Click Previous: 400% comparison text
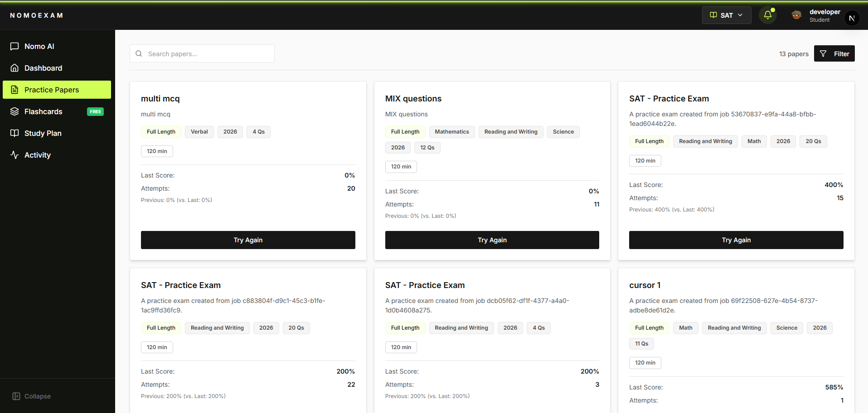868x413 pixels. 672,210
